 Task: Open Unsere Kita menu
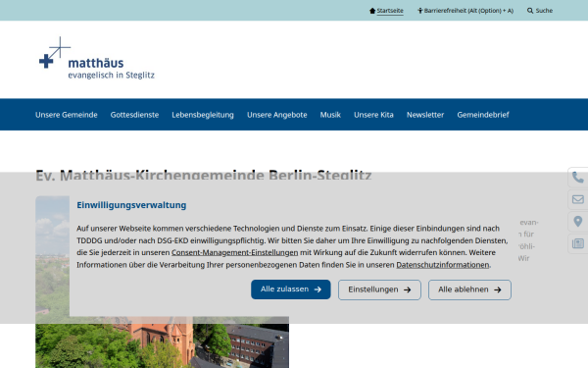click(x=374, y=115)
